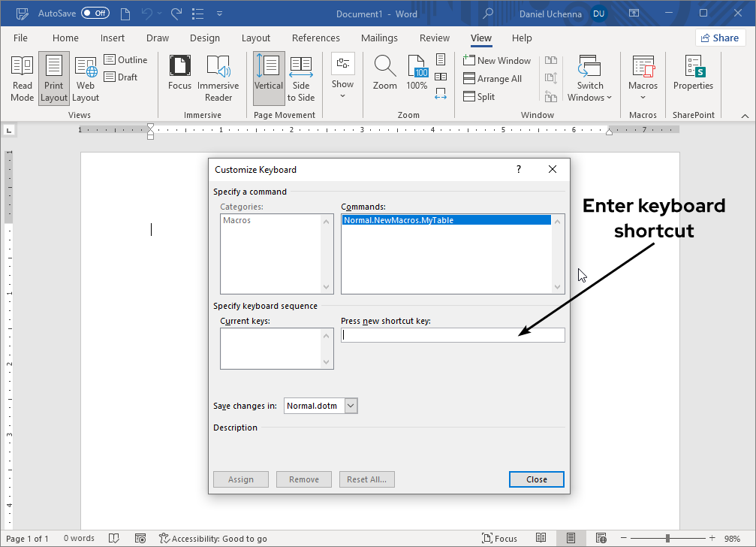Open Document Properties from the ribbon
This screenshot has width=756, height=547.
coord(692,77)
